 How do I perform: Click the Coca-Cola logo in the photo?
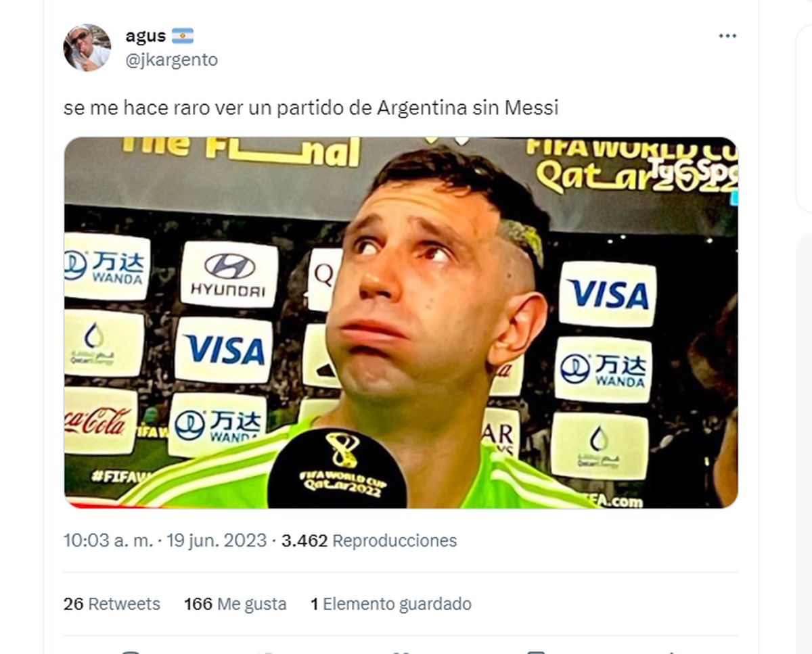pyautogui.click(x=100, y=421)
